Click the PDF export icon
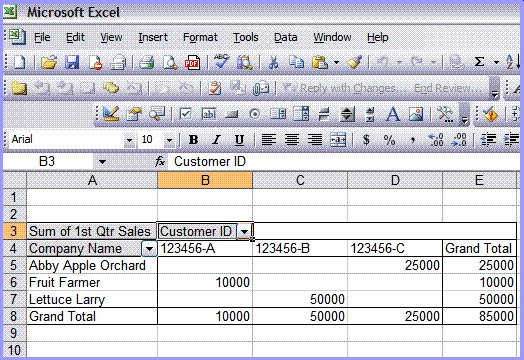This screenshot has width=524, height=360. coord(192,62)
